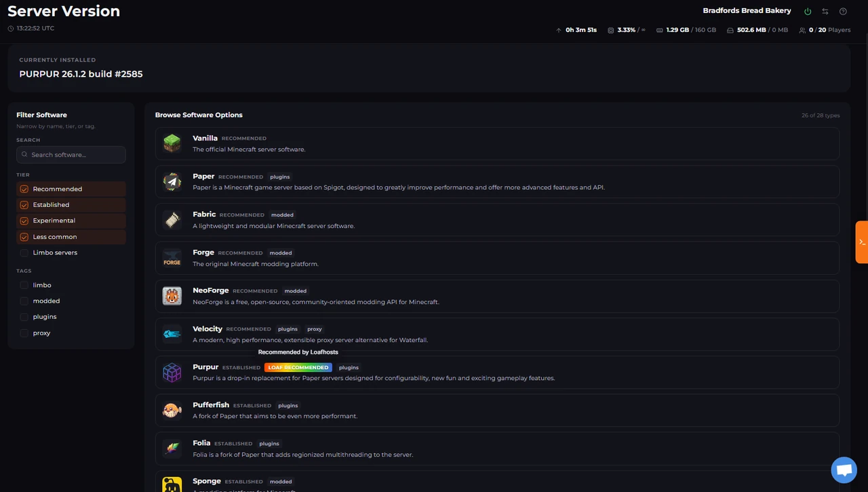Click the CPU usage icon
This screenshot has height=492, width=868.
tap(611, 30)
